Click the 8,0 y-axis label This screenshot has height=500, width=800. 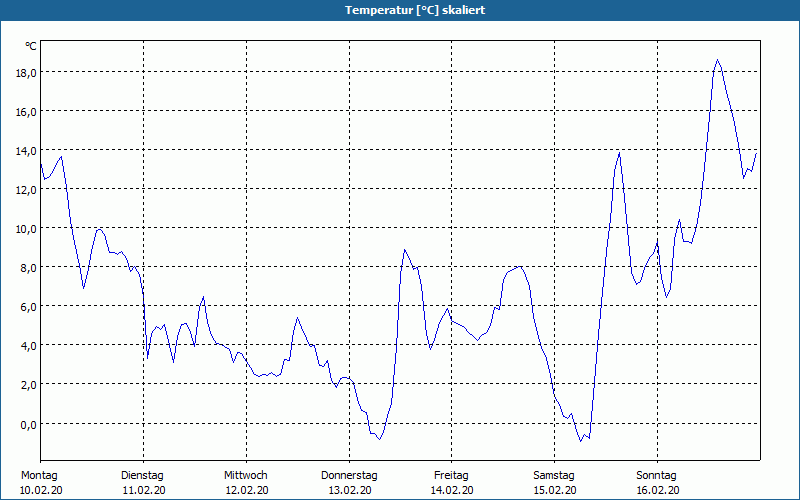[28, 268]
